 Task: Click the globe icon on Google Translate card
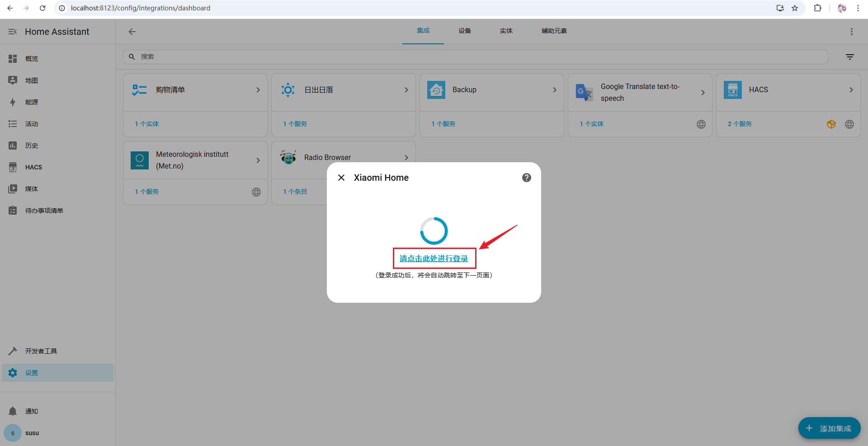701,124
